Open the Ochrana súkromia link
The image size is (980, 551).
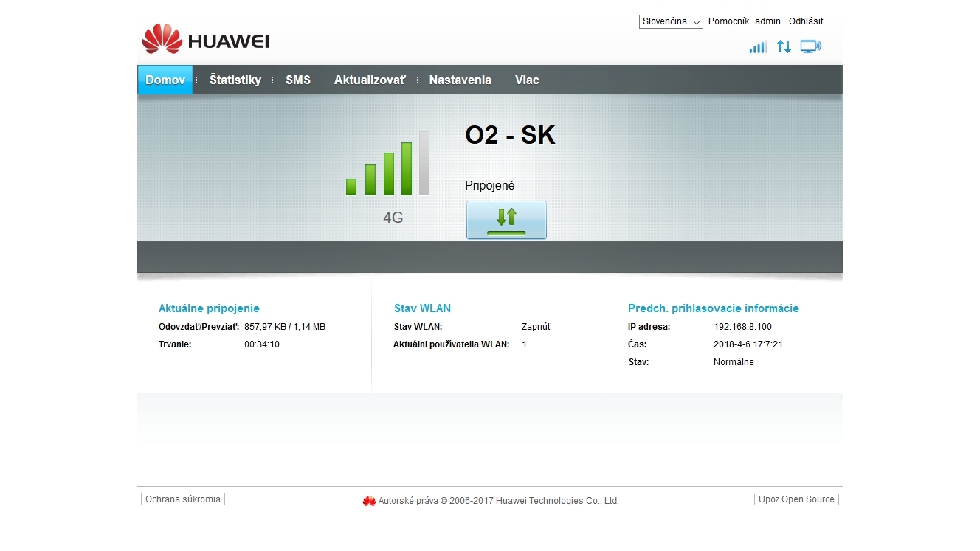[183, 499]
